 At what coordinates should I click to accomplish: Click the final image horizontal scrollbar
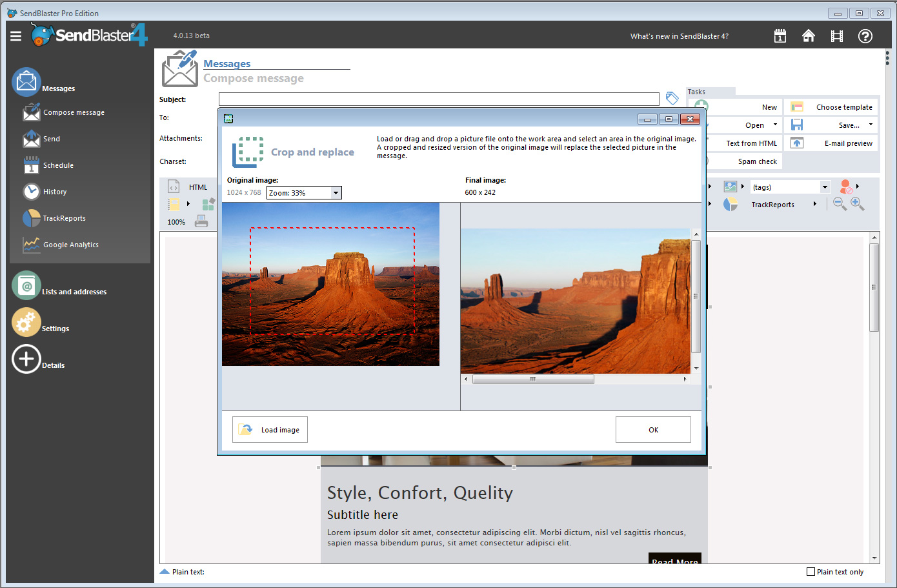pyautogui.click(x=533, y=380)
